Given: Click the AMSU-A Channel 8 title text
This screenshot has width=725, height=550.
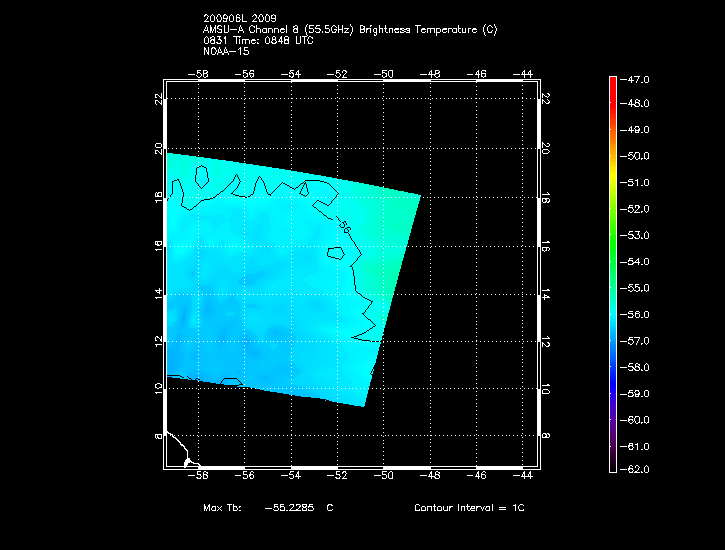Looking at the screenshot, I should (349, 30).
